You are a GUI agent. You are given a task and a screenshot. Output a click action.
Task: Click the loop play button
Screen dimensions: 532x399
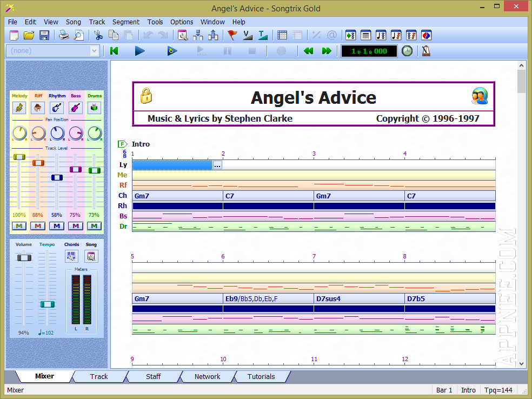pos(172,51)
